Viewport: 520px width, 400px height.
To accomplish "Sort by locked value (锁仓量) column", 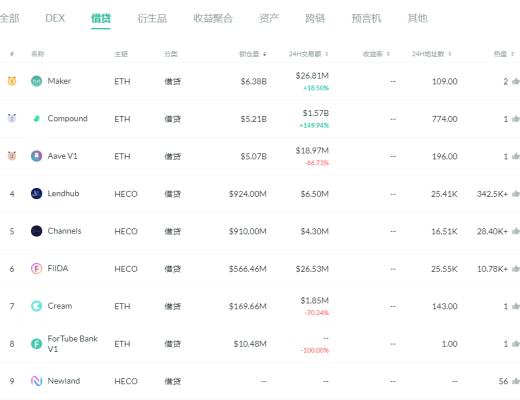I will click(x=253, y=54).
